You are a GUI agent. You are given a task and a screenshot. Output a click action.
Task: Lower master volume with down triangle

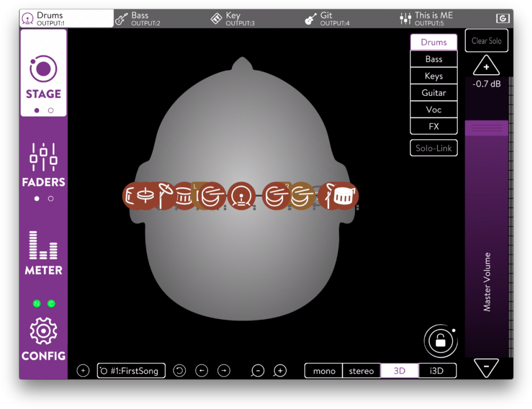click(x=486, y=367)
